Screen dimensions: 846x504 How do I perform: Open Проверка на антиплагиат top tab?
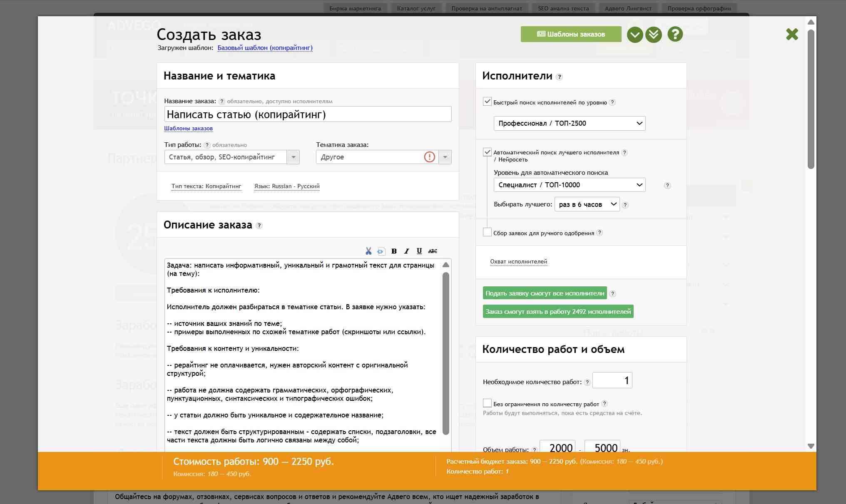click(486, 8)
